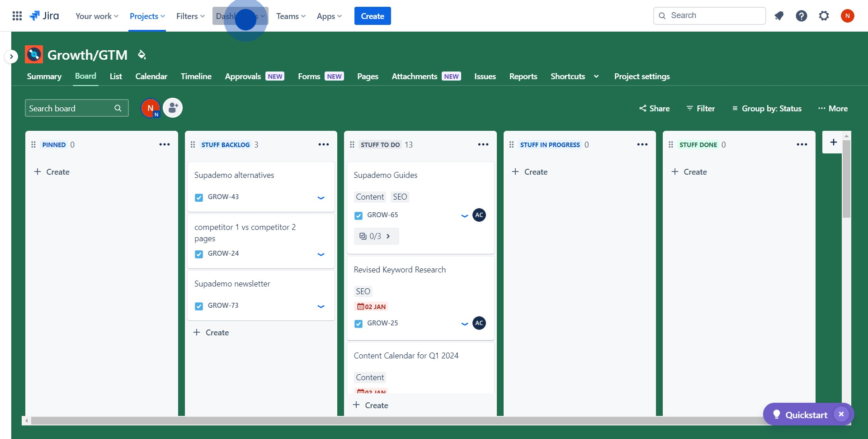Click the blue Create button
868x439 pixels.
(372, 16)
